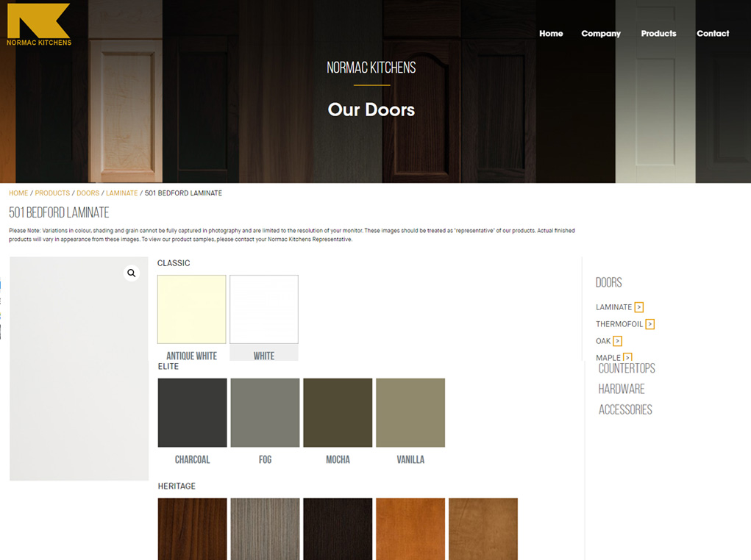The height and width of the screenshot is (560, 751).
Task: Select the Charcoal colour swatch
Action: (x=193, y=412)
